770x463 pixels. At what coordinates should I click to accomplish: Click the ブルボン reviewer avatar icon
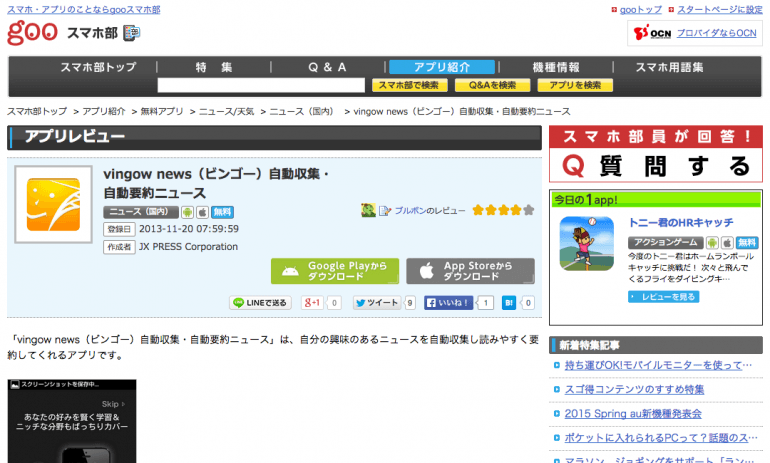368,210
